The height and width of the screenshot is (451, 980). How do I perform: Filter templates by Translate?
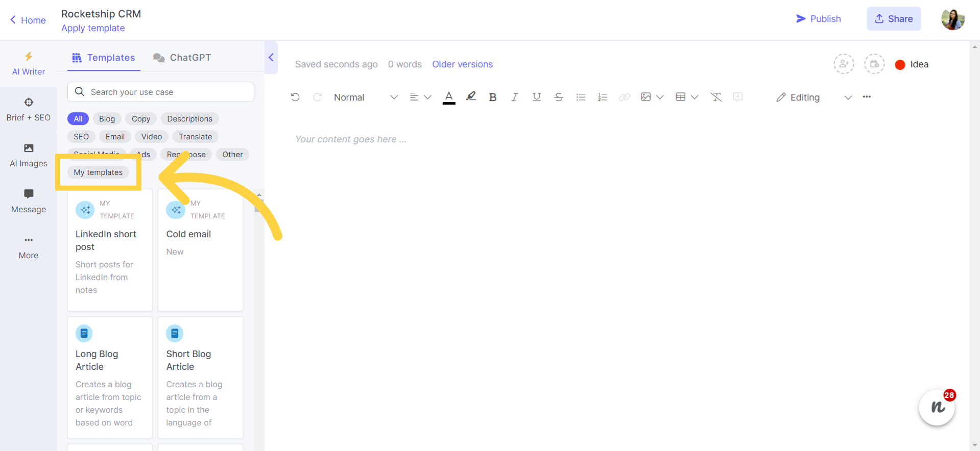point(195,137)
